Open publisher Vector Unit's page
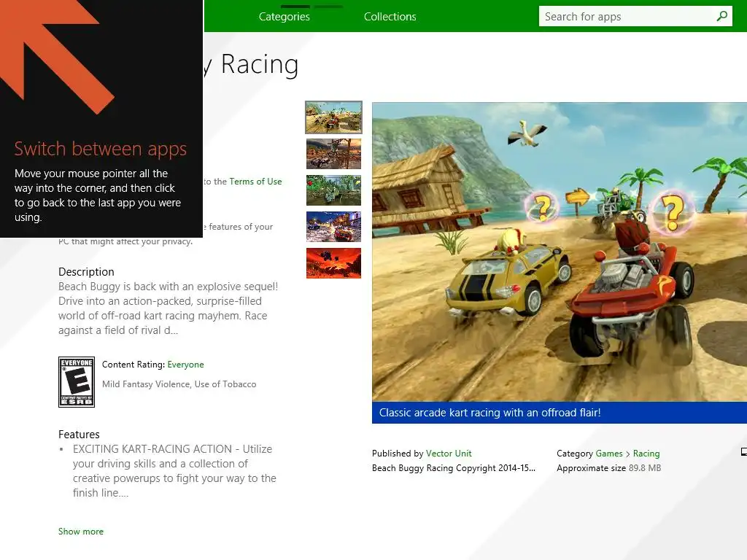747x560 pixels. (x=449, y=454)
